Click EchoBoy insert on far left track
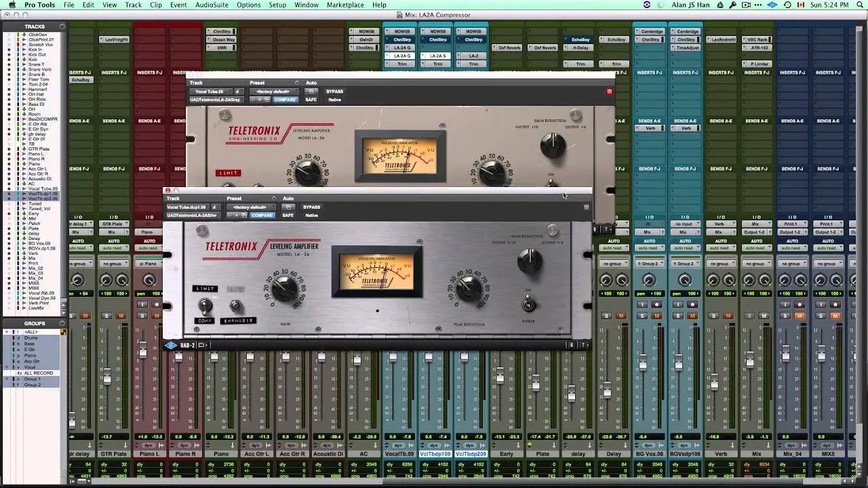Screen dimensions: 868x488 point(81,80)
